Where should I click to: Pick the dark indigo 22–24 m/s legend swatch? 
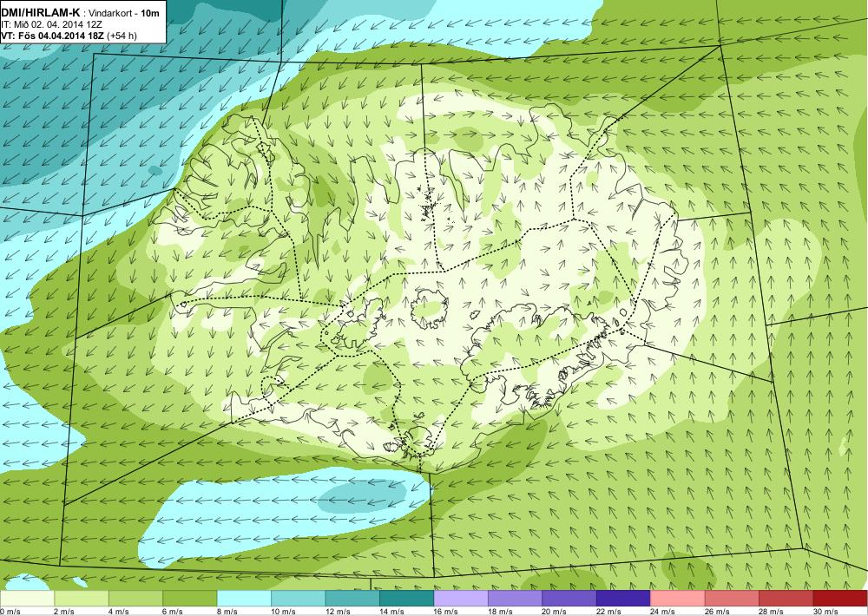pyautogui.click(x=624, y=599)
